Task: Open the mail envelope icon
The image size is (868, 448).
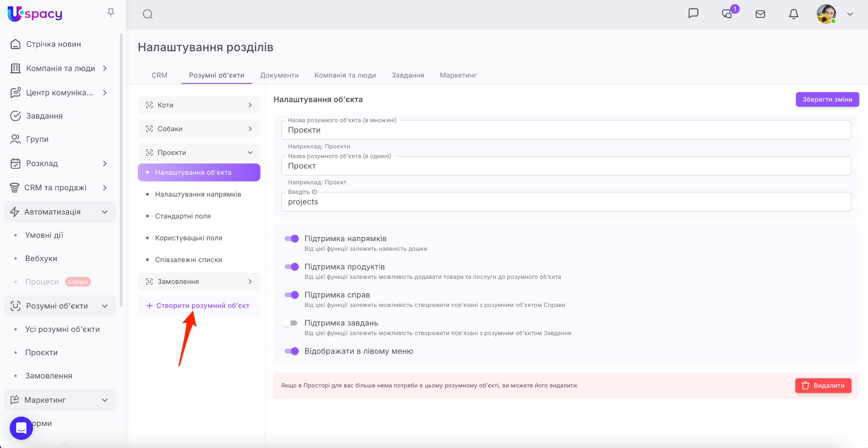Action: [760, 14]
